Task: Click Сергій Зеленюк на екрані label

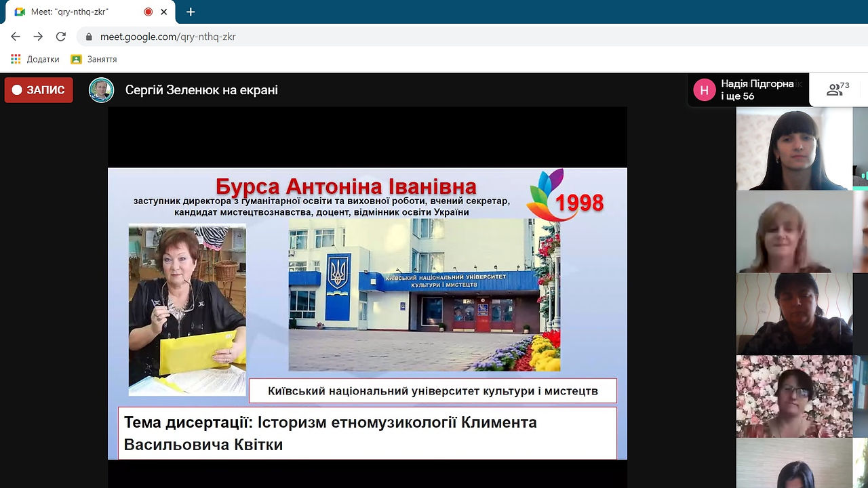Action: pyautogui.click(x=201, y=90)
